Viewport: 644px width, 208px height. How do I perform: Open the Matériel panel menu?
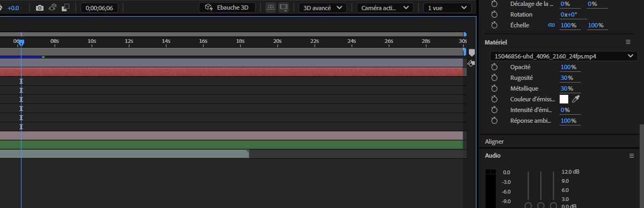pyautogui.click(x=627, y=42)
